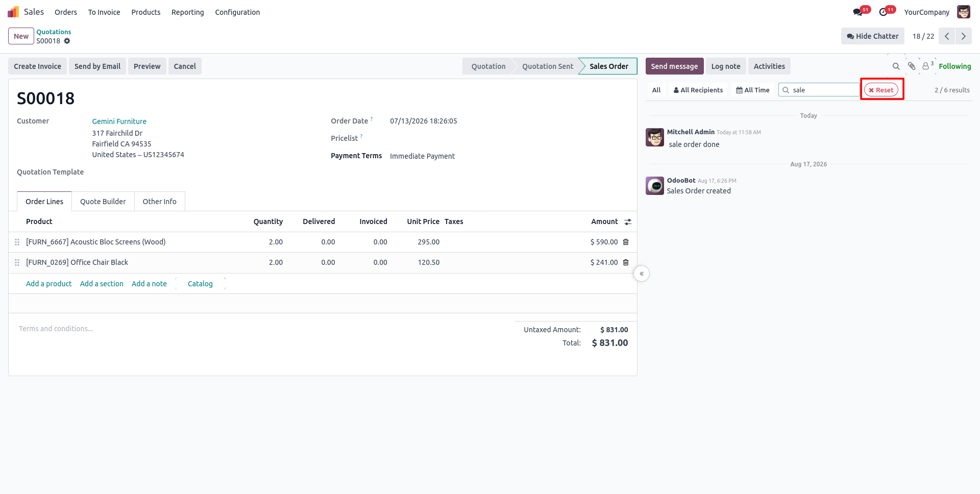Image resolution: width=980 pixels, height=494 pixels.
Task: Open the All Recipients filter dropdown
Action: click(698, 90)
